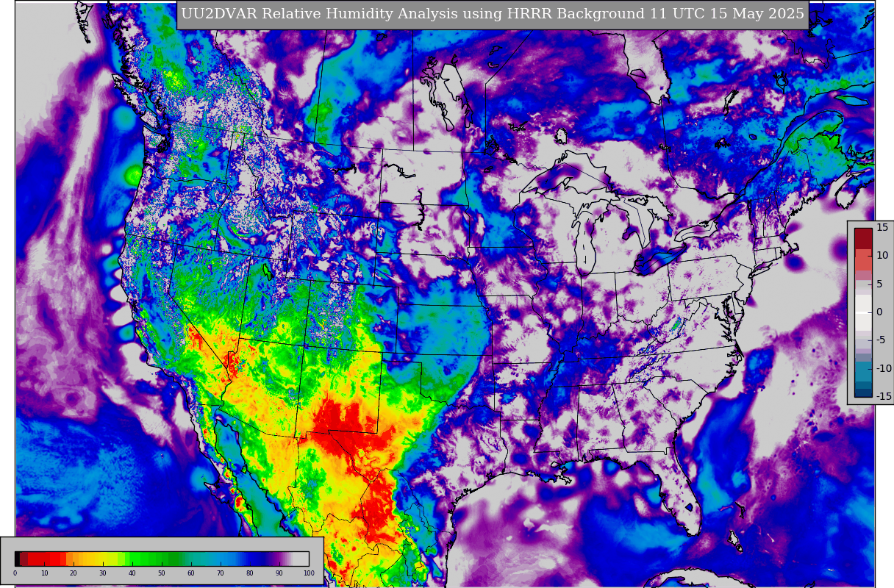This screenshot has height=588, width=894.
Task: Click the dark navy -15 difference swatch
Action: pos(863,392)
